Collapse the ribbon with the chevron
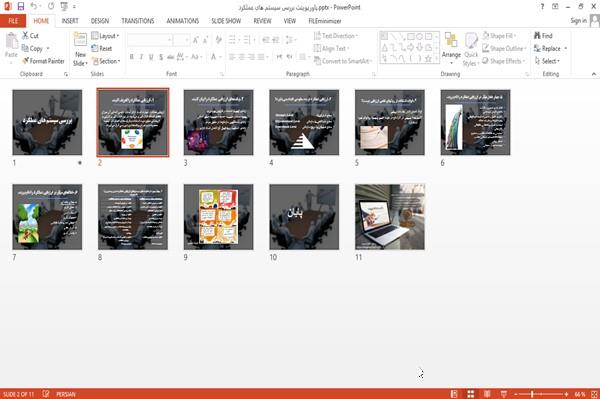Screen dimensions: 600x399 click(593, 74)
